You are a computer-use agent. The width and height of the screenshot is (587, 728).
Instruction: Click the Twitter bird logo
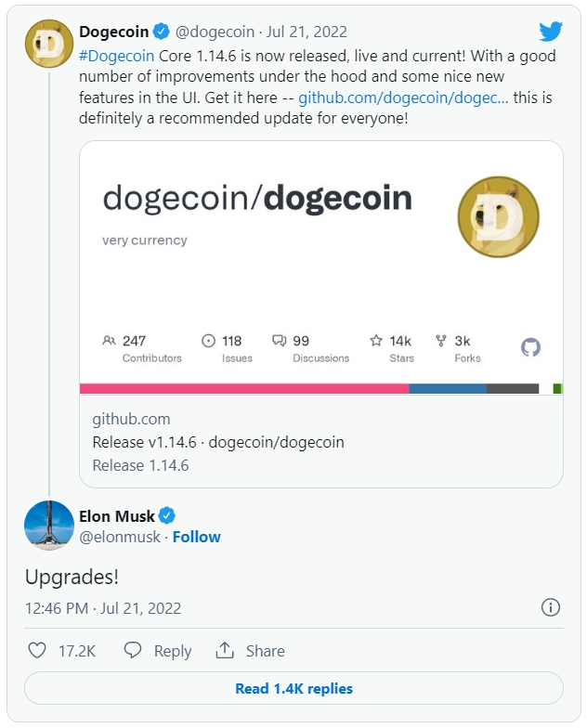click(x=551, y=32)
